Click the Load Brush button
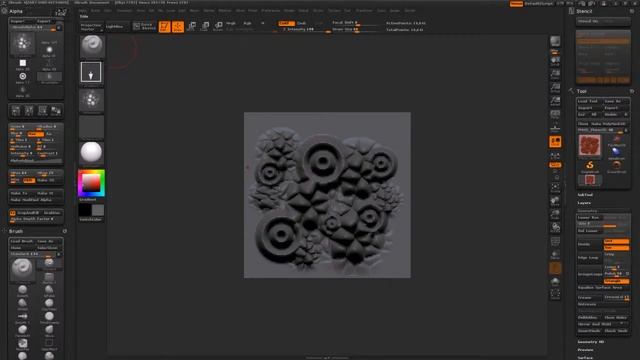Viewport: 640px width, 360px height. (22, 241)
